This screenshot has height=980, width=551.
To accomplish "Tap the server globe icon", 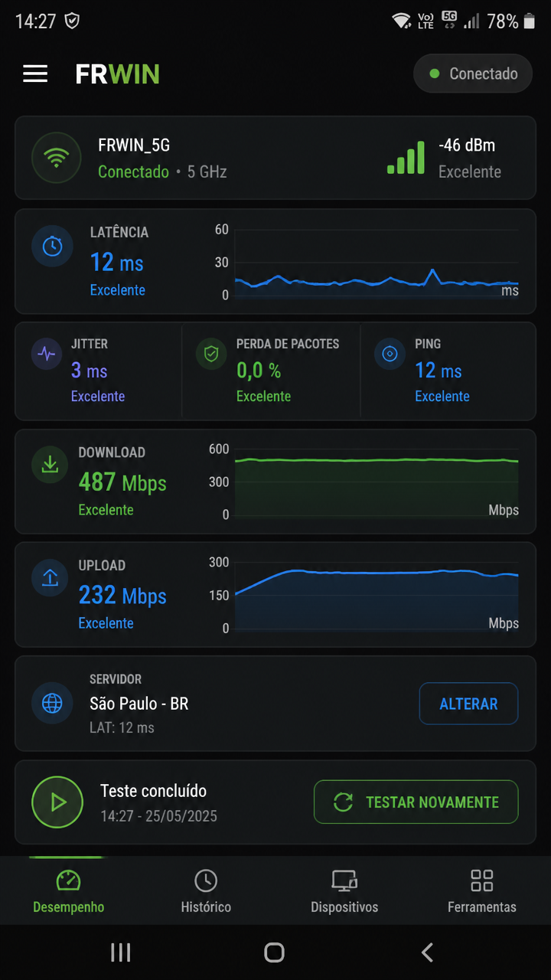I will [52, 703].
